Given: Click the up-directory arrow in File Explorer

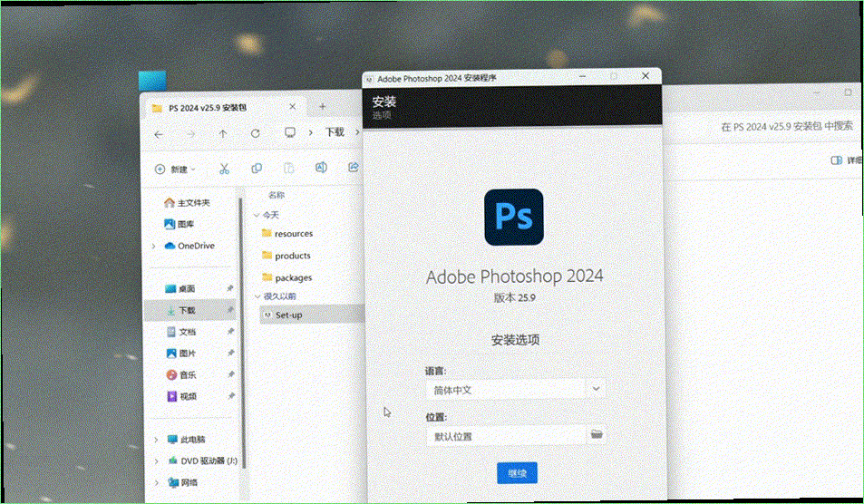Looking at the screenshot, I should pos(223,134).
